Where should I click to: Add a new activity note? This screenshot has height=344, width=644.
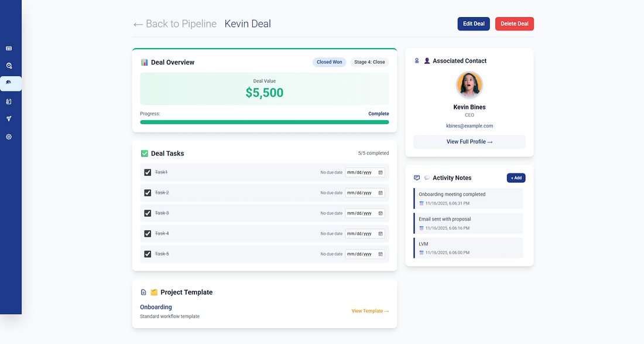tap(516, 178)
